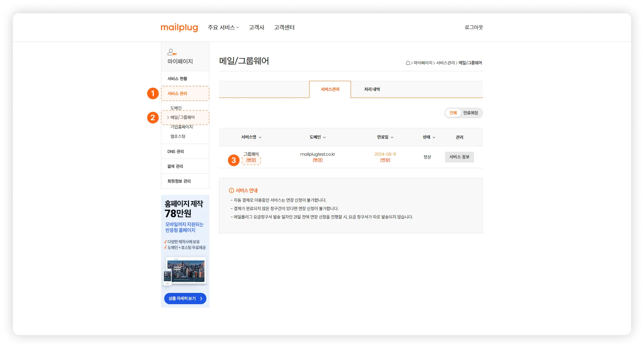Click the home icon in breadcrumb

(x=408, y=63)
